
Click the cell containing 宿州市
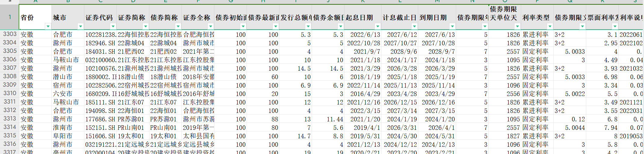click(x=68, y=85)
